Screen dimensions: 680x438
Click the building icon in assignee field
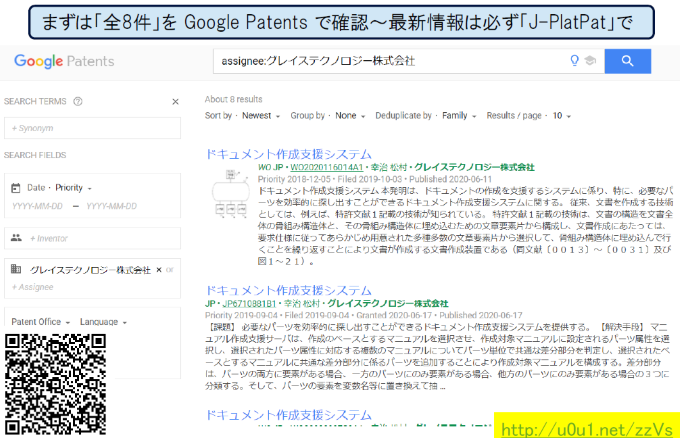(x=16, y=270)
